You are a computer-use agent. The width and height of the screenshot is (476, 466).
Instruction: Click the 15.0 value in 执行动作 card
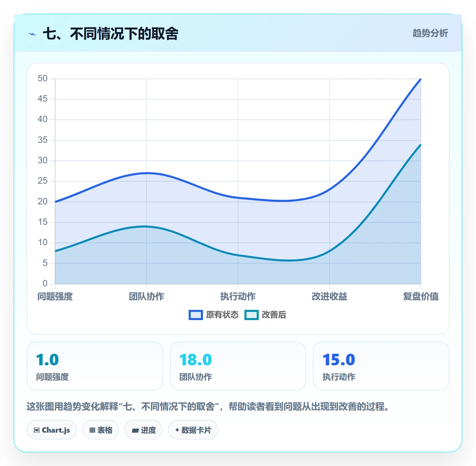click(339, 360)
